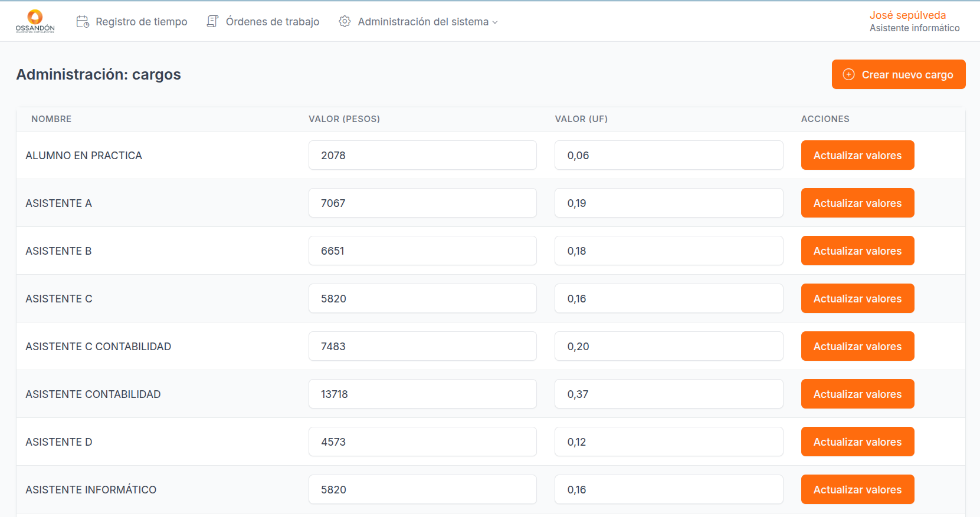Open Registro de tiempo menu item
Screen dimensions: 980x517
tap(132, 22)
